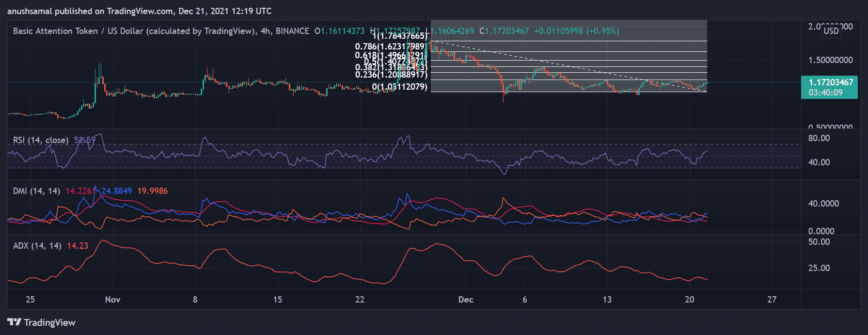Click the 1.50000000 price axis label
Image resolution: width=868 pixels, height=335 pixels.
click(x=830, y=60)
